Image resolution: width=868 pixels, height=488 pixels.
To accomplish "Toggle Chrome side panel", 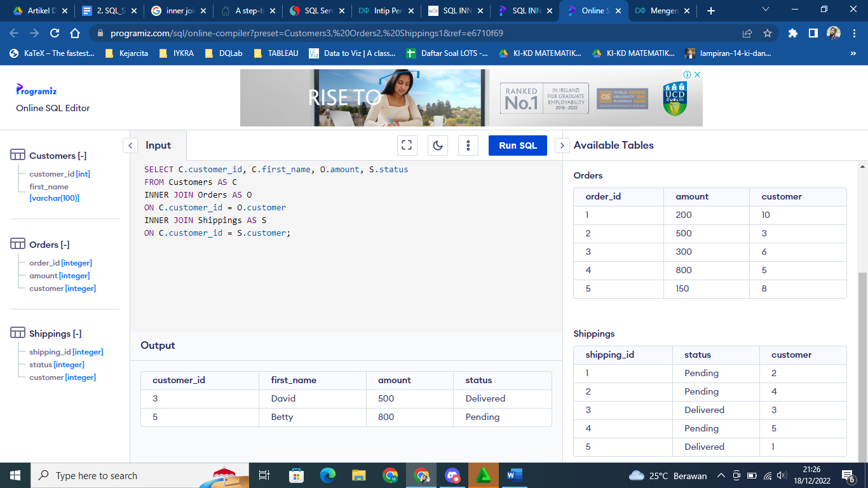I will point(813,33).
